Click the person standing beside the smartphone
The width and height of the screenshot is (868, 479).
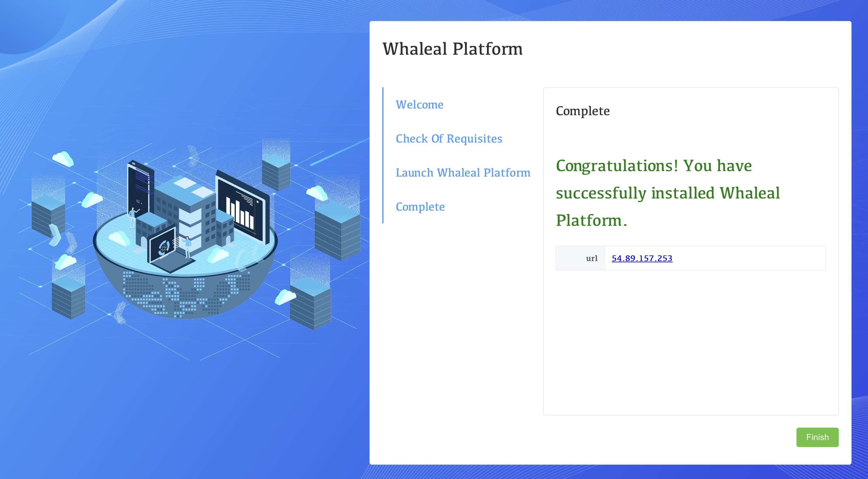coord(132,218)
